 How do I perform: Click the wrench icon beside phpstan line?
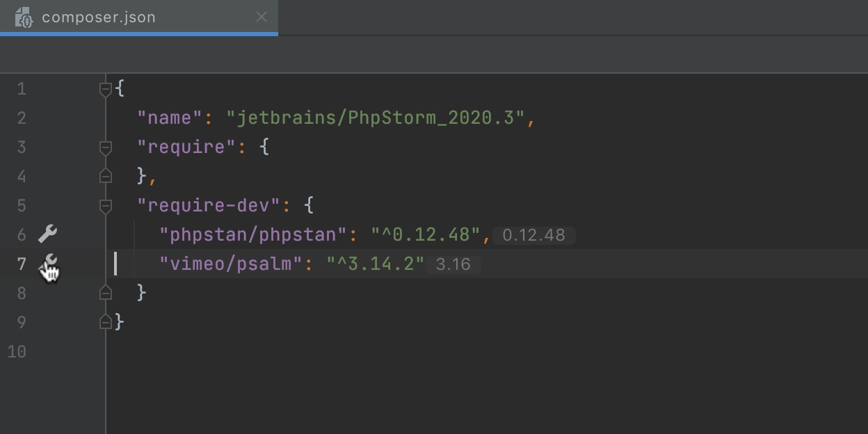[47, 234]
